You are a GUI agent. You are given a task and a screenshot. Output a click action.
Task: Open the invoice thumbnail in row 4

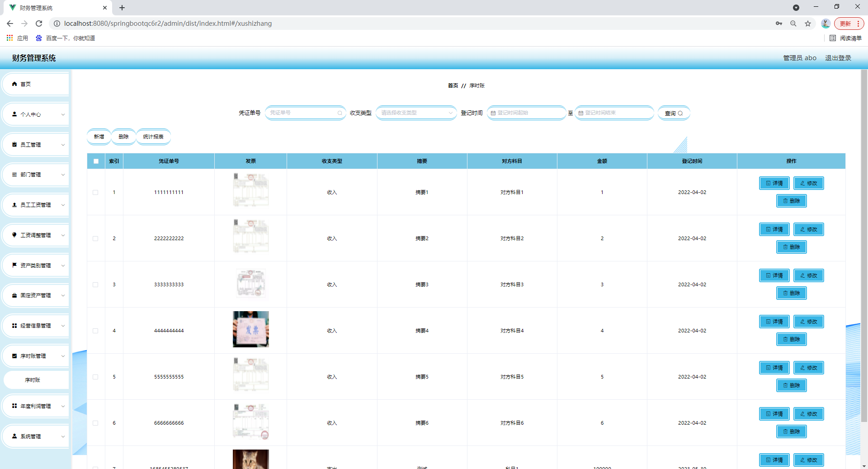click(250, 329)
